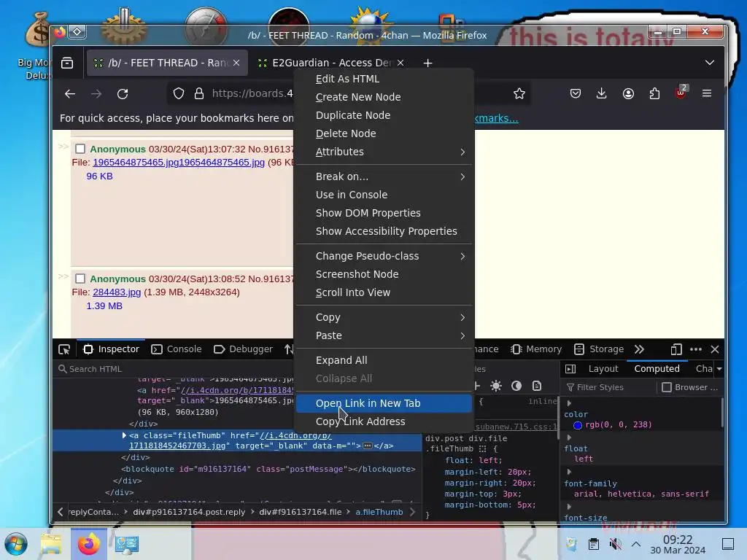Image resolution: width=747 pixels, height=560 pixels.
Task: Switch to E2Guardian - Access Denied tab
Action: click(331, 63)
